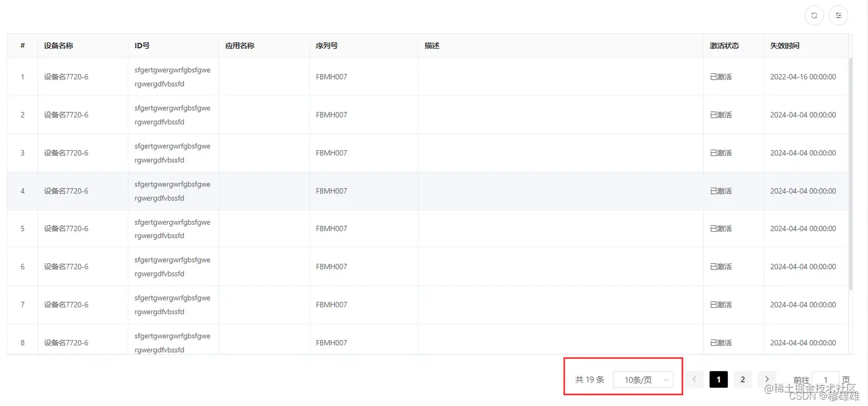Go to next page arrow

pyautogui.click(x=767, y=380)
